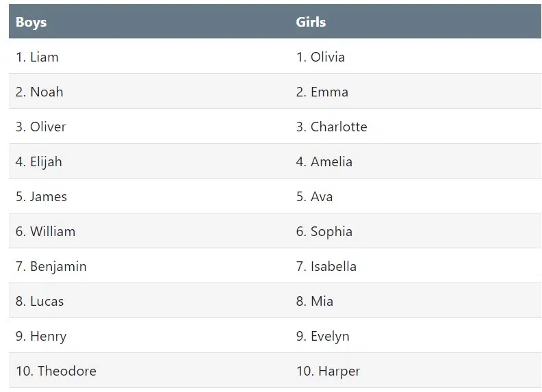Choose James in the Boys column
This screenshot has height=392, width=542.
49,196
